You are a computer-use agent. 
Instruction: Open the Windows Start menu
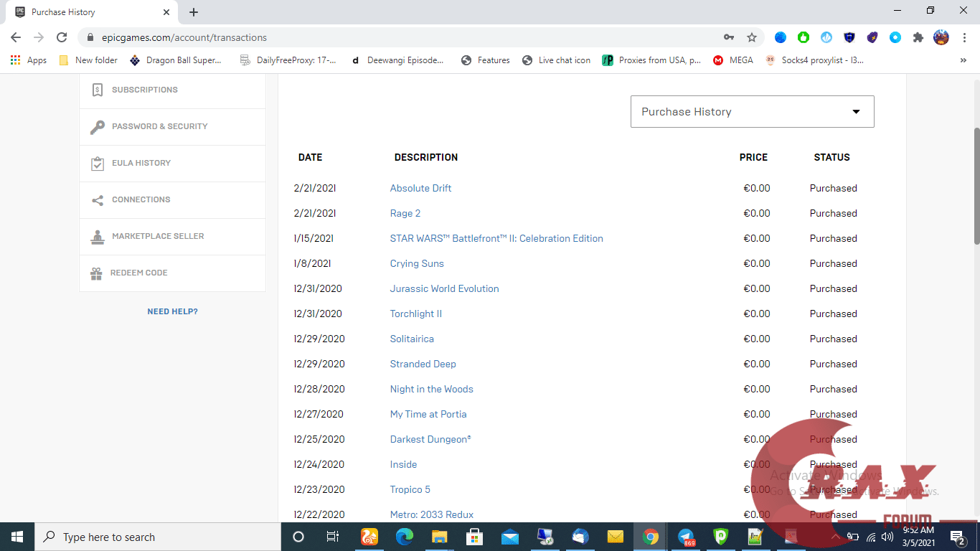click(x=17, y=537)
